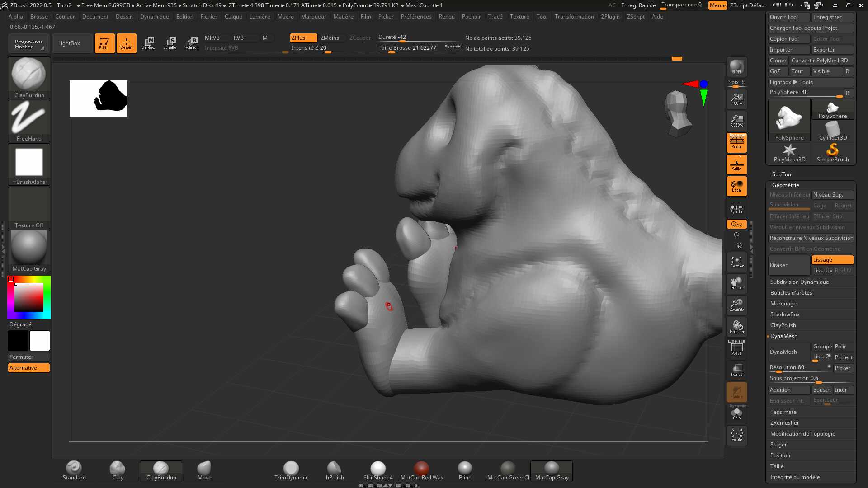
Task: Collapse the DynaMesh section header
Action: tap(783, 336)
